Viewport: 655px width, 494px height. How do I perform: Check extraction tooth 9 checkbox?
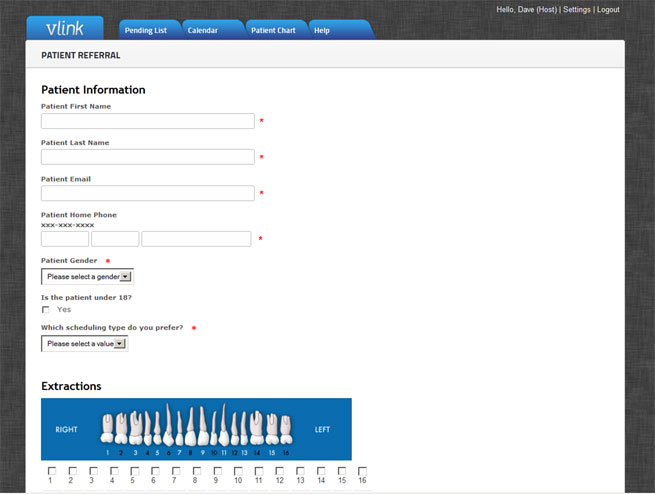tap(218, 471)
